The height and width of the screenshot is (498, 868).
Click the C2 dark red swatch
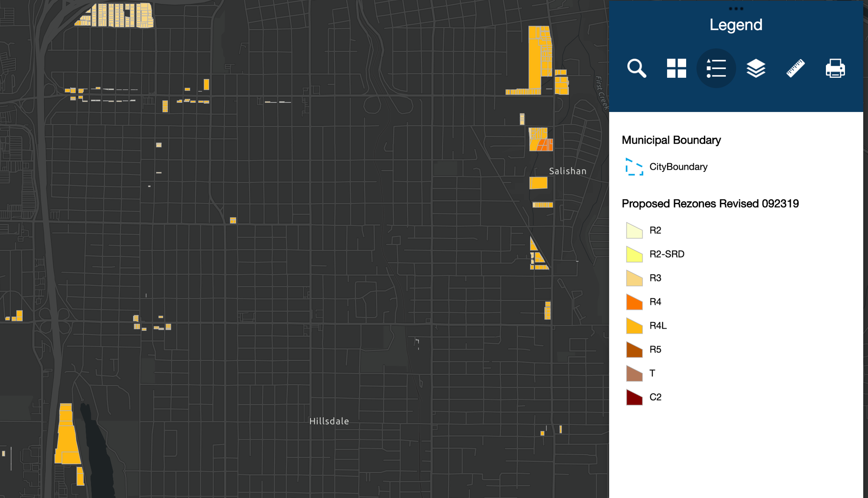pos(634,398)
